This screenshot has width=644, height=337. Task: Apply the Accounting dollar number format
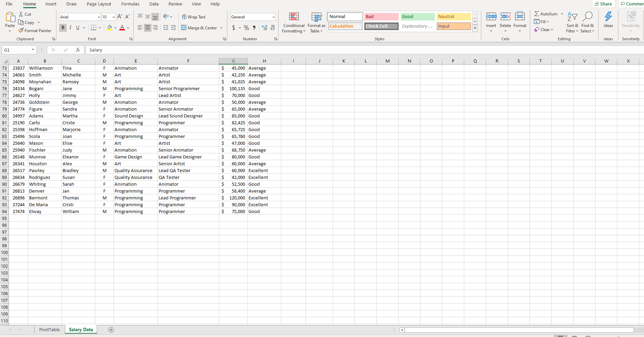click(x=233, y=28)
